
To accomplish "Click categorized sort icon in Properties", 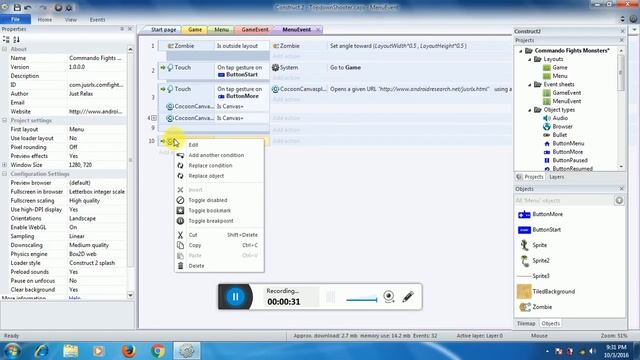I will (6, 40).
